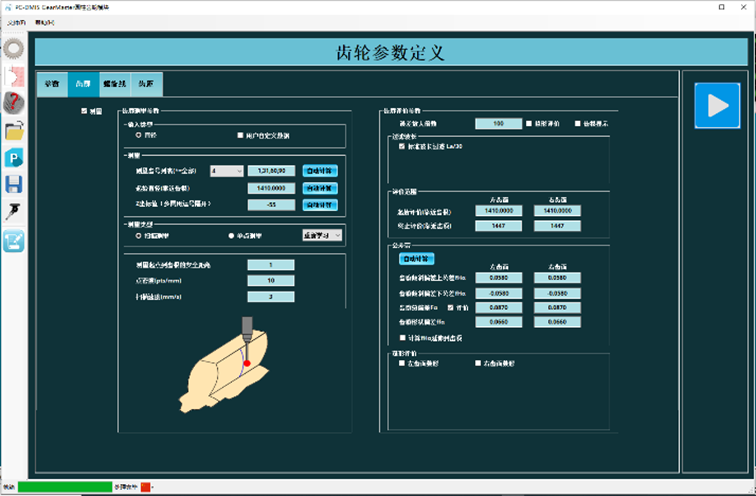Enable the Lα/30 filter checkbox

click(402, 145)
